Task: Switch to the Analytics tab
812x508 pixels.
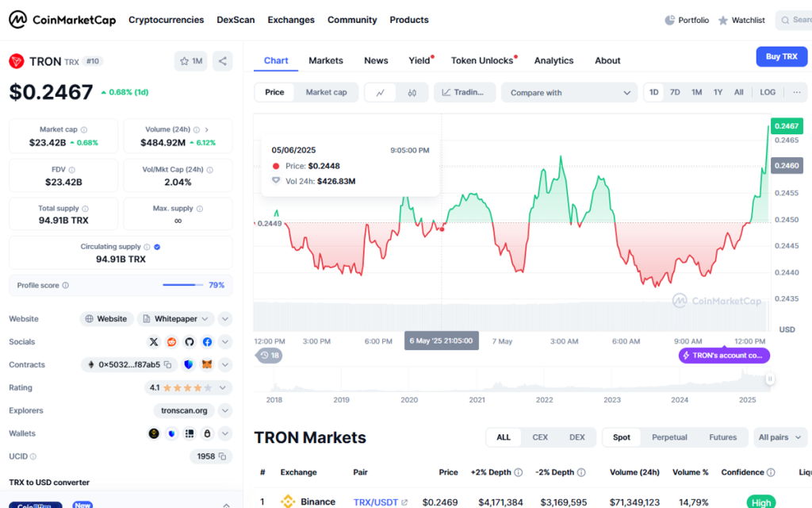Action: pos(553,60)
